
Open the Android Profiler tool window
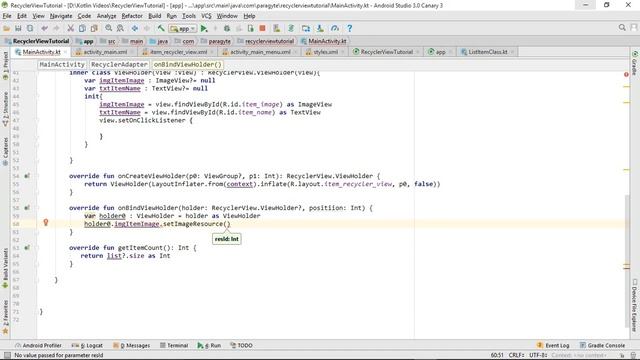coord(38,345)
